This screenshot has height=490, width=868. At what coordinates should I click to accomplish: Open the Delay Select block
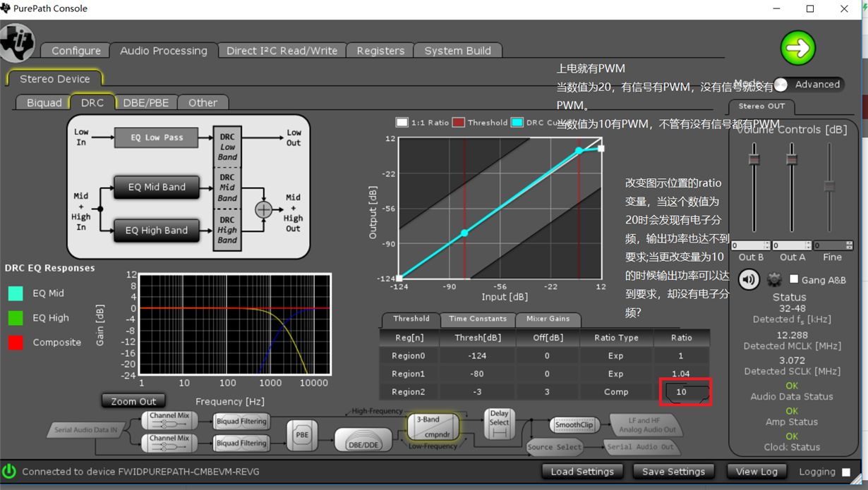pos(499,423)
